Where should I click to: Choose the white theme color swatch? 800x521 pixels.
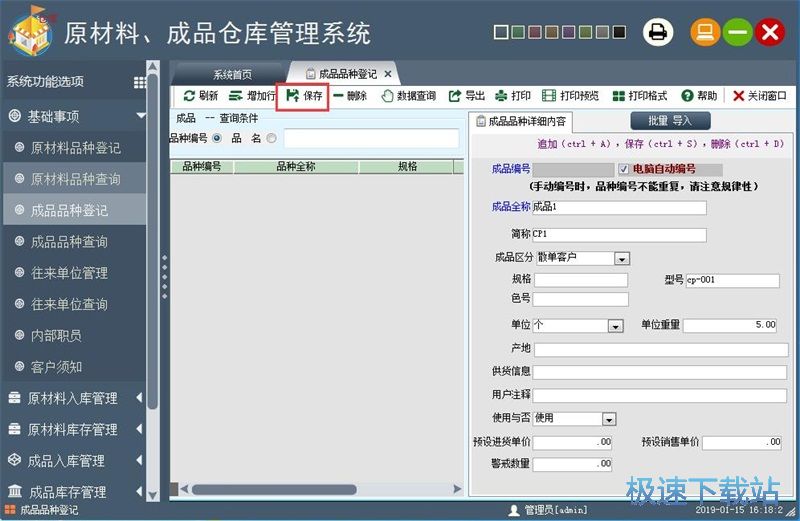click(x=502, y=32)
